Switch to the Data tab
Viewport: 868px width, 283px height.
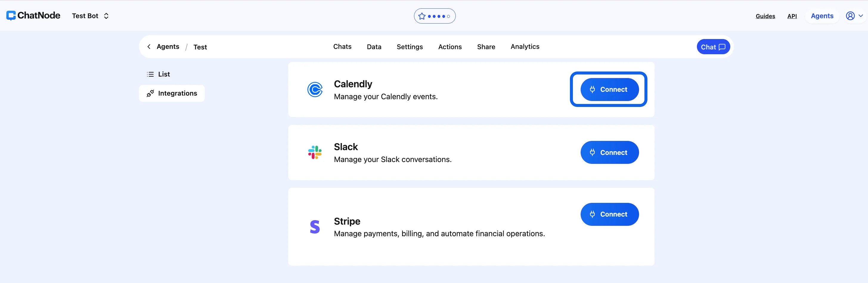point(374,47)
